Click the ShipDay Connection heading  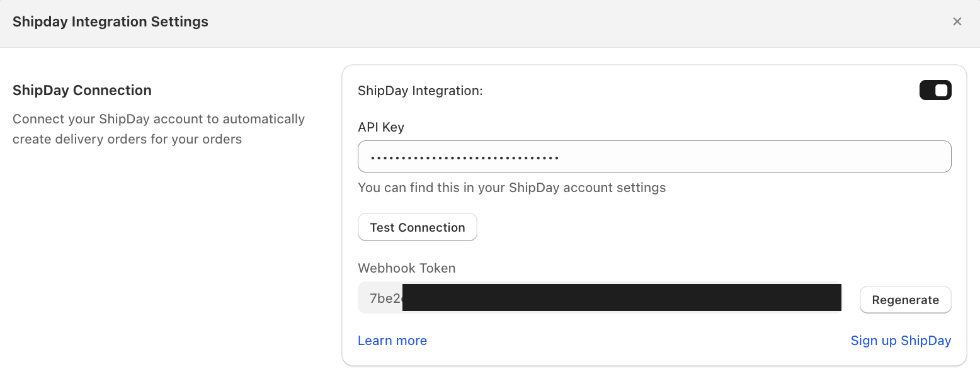click(x=82, y=90)
